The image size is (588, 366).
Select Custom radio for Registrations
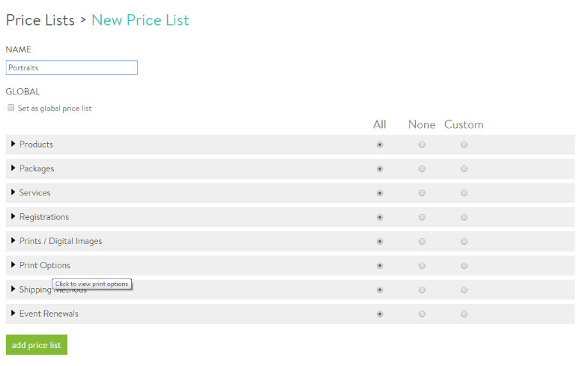(x=464, y=217)
